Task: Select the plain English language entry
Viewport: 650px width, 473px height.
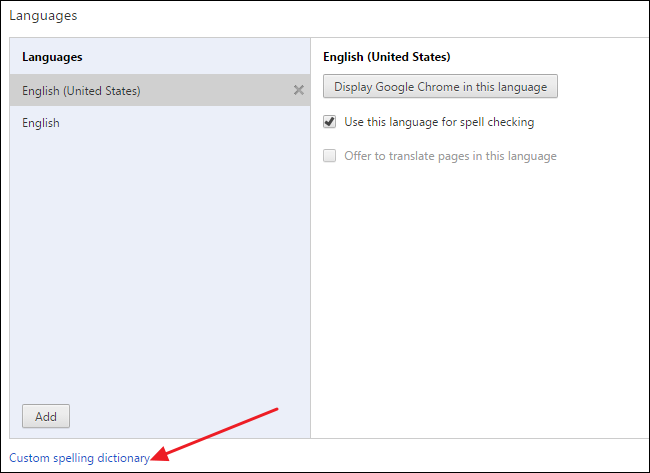Action: pos(41,123)
